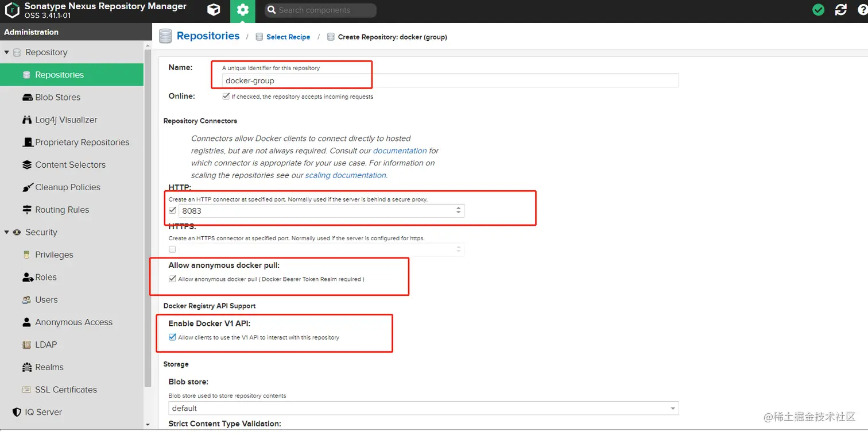Click the Name input field
This screenshot has height=435, width=868.
(451, 80)
